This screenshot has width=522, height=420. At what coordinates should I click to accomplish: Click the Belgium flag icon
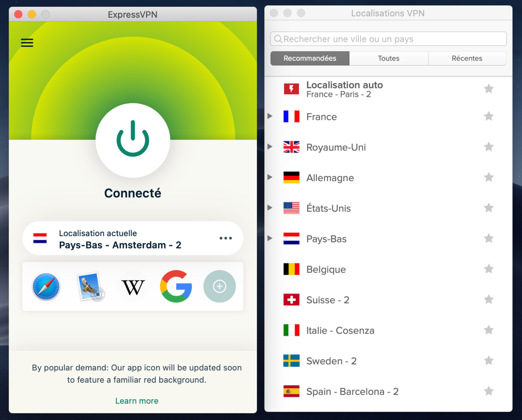291,269
